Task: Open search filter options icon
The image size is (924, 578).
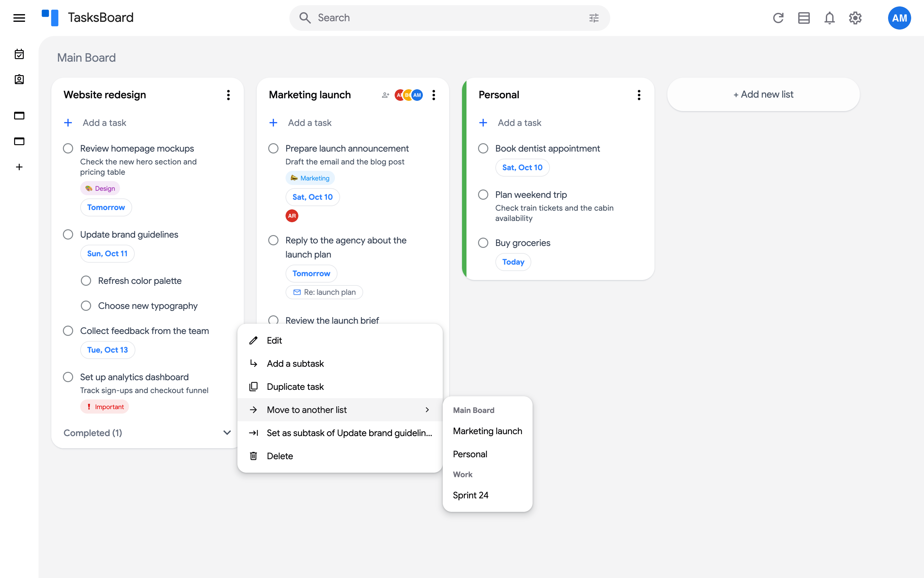Action: pyautogui.click(x=594, y=18)
